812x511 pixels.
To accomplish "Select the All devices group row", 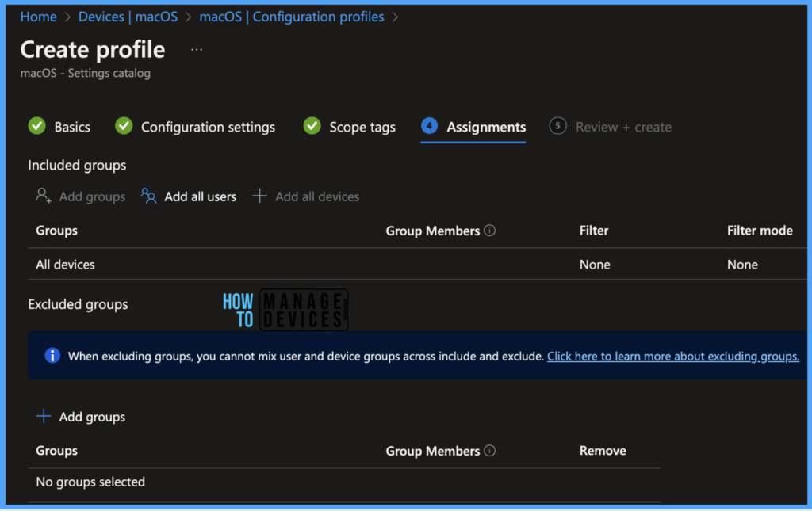I will click(417, 265).
